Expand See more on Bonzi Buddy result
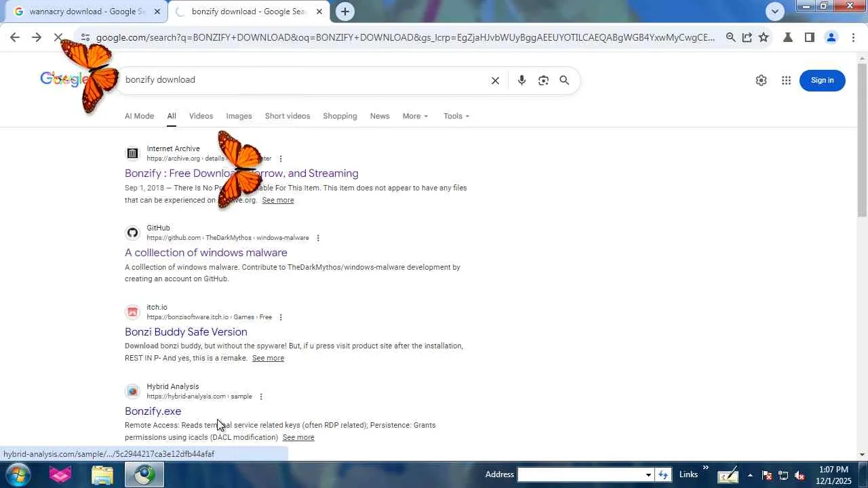This screenshot has width=868, height=488. pos(268,359)
